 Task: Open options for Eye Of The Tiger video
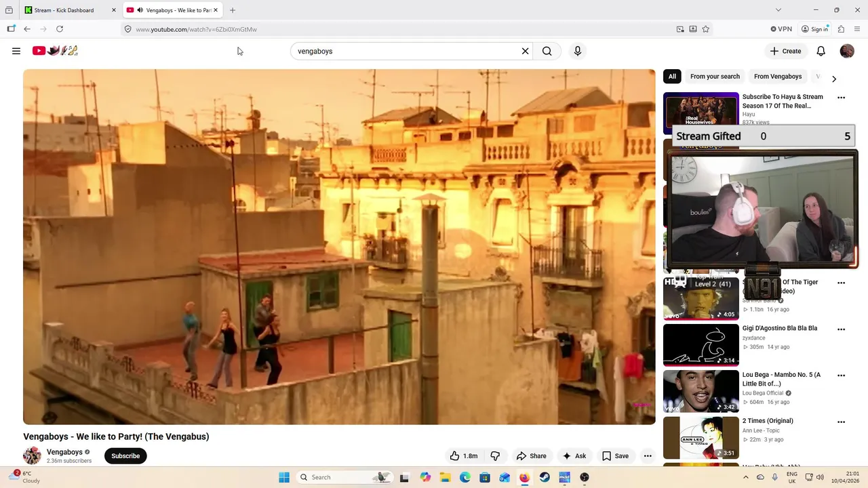pyautogui.click(x=842, y=283)
